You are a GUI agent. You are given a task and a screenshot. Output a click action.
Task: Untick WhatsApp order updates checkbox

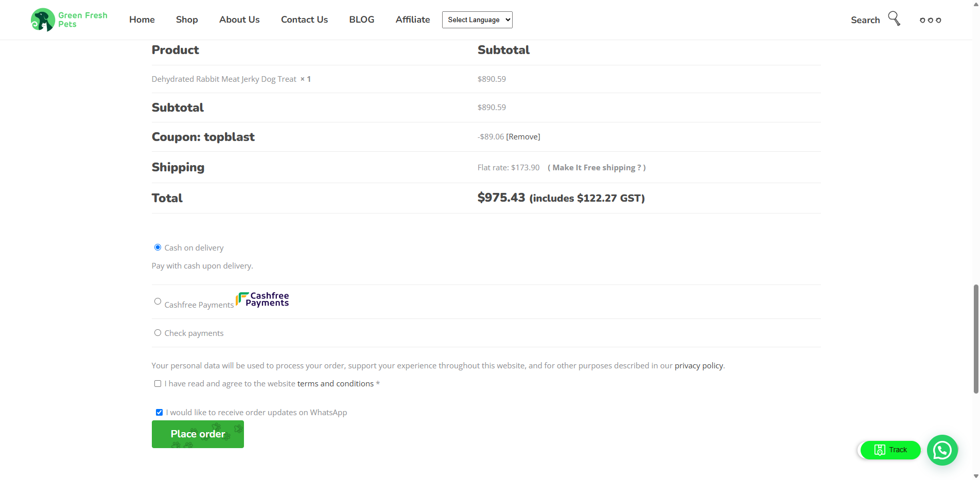pos(159,413)
